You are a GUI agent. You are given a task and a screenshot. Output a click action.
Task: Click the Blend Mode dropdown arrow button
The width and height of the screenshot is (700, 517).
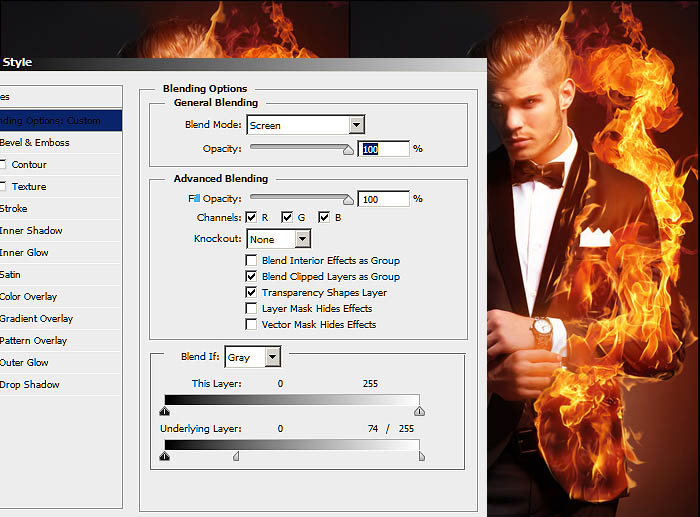coord(356,125)
